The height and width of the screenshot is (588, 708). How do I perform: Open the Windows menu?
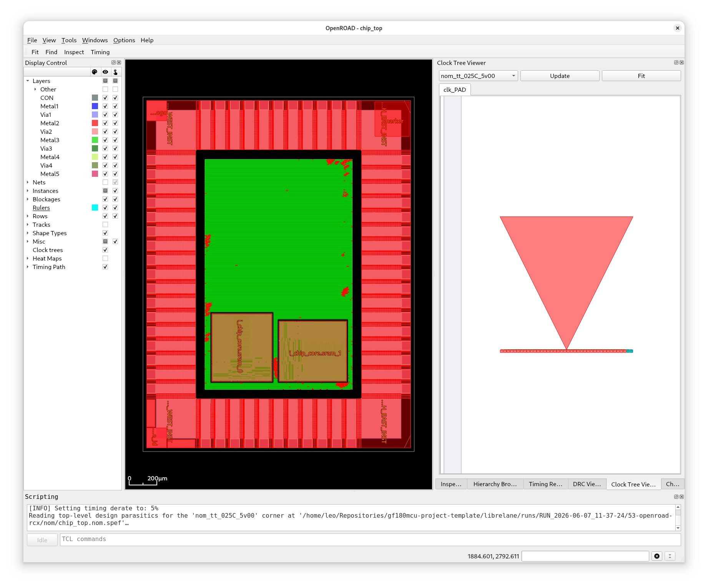coord(95,40)
